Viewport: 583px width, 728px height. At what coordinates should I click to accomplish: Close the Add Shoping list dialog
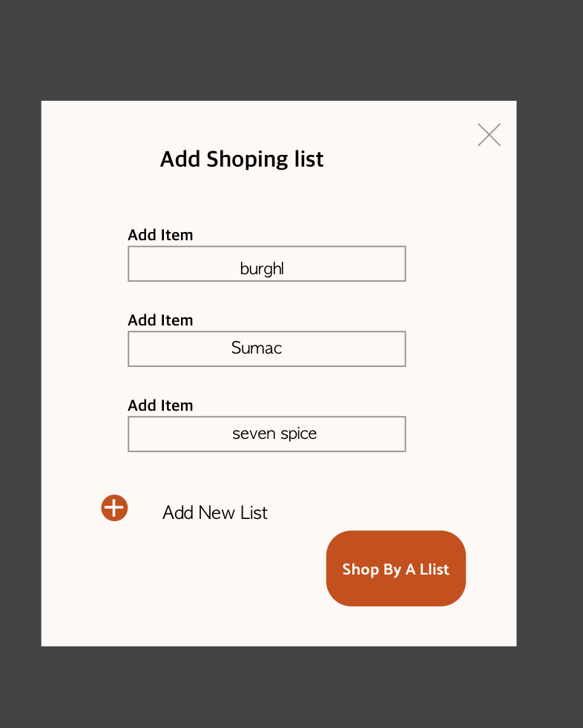coord(489,135)
